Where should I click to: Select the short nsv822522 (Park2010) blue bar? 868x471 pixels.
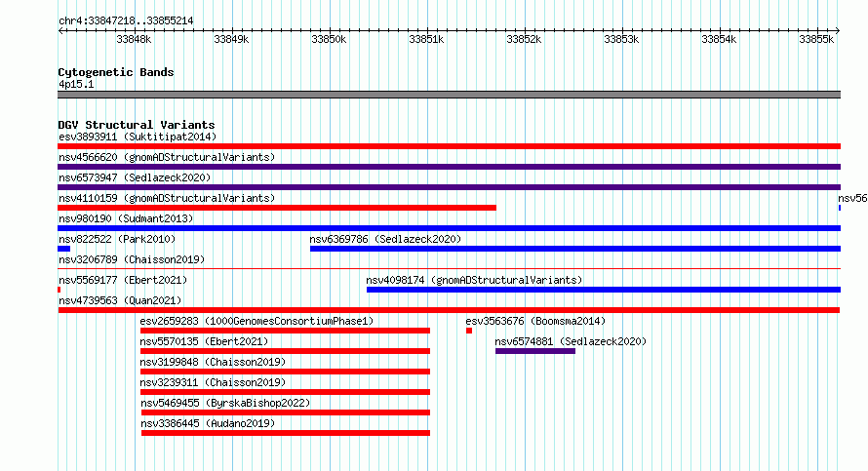click(63, 249)
